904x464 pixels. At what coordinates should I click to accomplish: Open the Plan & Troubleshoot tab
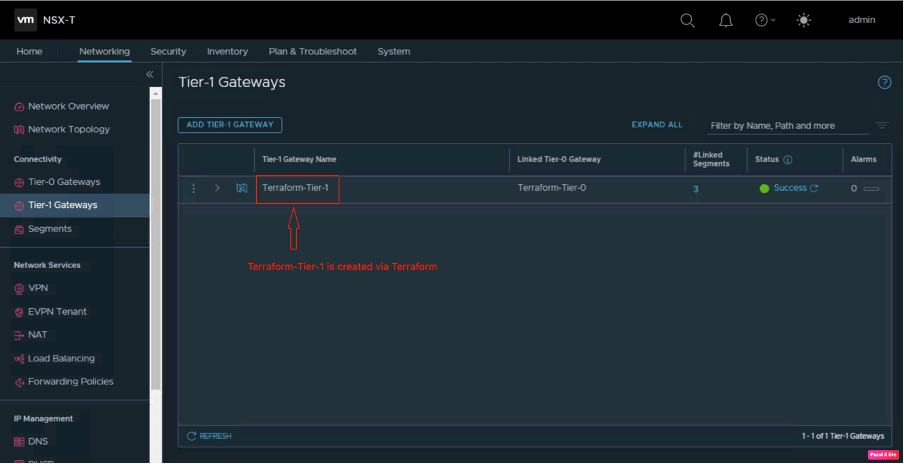coord(312,51)
